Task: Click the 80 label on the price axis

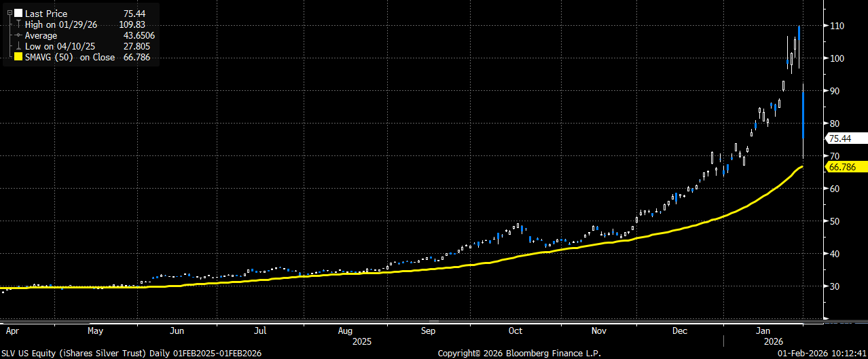Action: (x=834, y=124)
